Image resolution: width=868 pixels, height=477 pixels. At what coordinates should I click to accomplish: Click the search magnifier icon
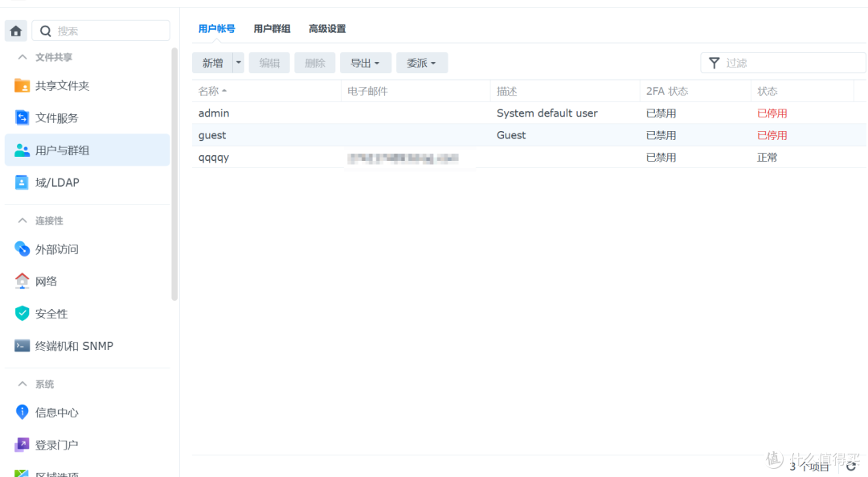click(x=46, y=31)
